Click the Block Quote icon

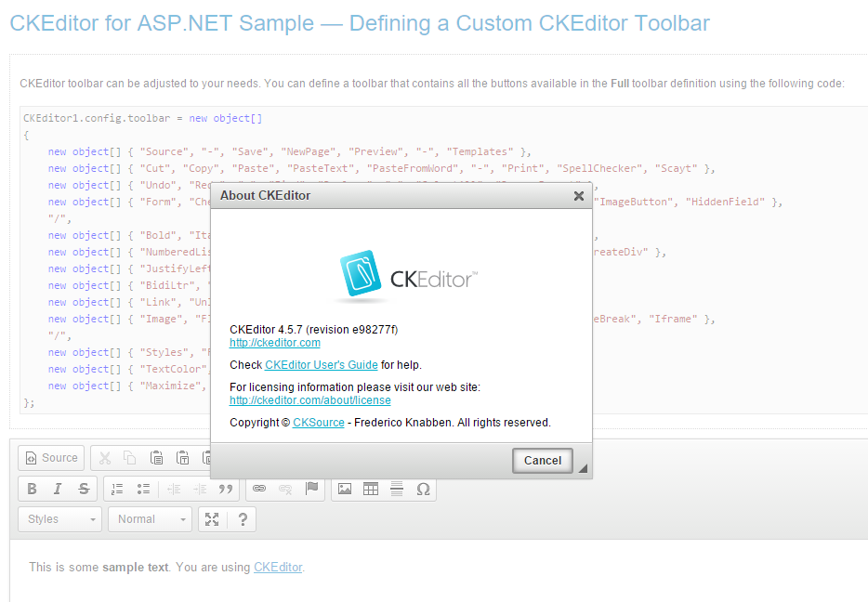click(226, 489)
